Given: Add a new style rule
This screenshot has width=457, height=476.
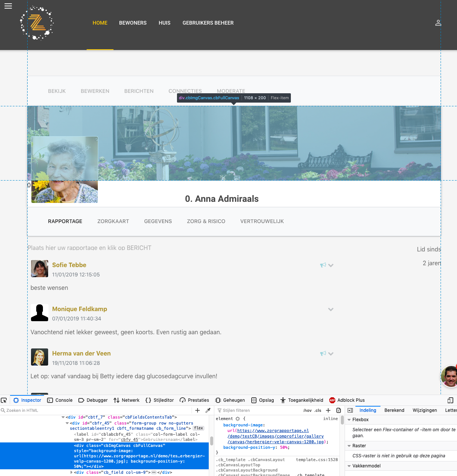Looking at the screenshot, I should point(328,410).
